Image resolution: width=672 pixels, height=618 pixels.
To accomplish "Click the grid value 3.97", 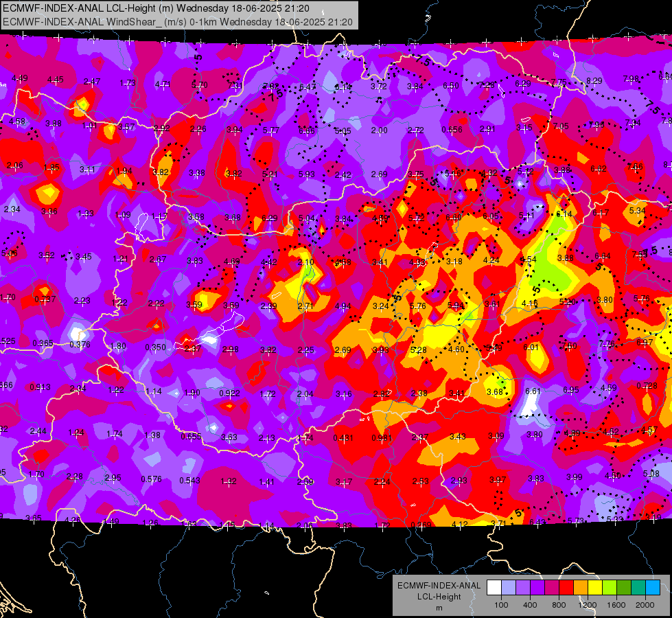I will click(x=498, y=479).
